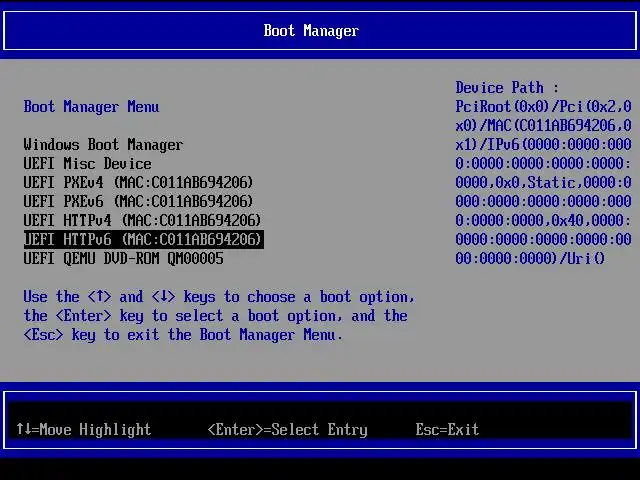
Task: Select highlighted UEFI HTTPv6 boot entry
Action: (144, 239)
